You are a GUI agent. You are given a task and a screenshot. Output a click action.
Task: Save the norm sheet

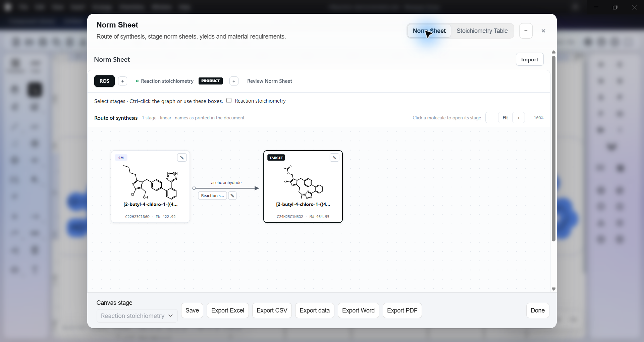click(192, 310)
